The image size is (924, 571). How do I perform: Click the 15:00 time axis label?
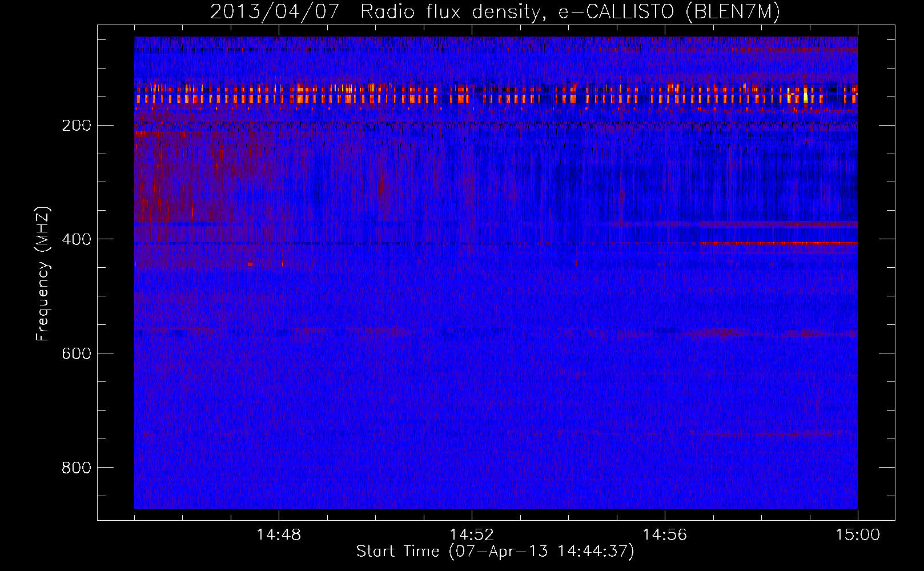tap(858, 535)
